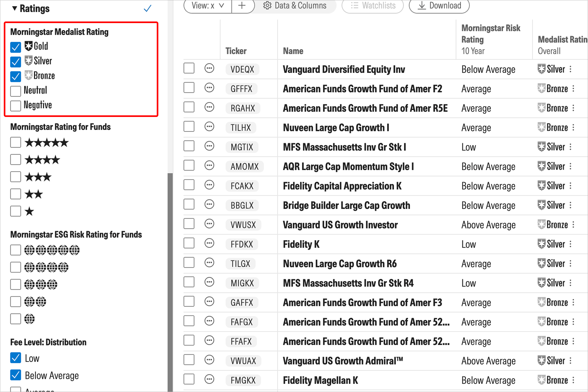
Task: Click the blue checkmark in Ratings header
Action: tap(148, 9)
